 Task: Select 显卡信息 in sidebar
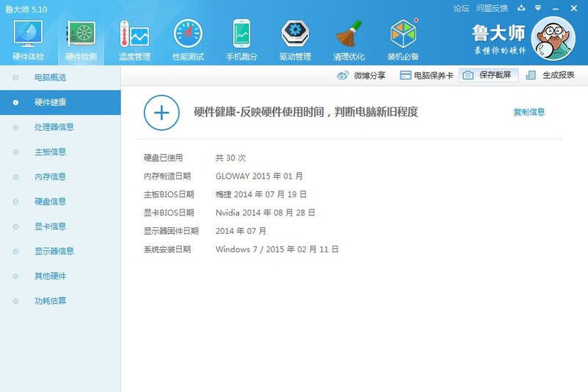click(x=60, y=227)
